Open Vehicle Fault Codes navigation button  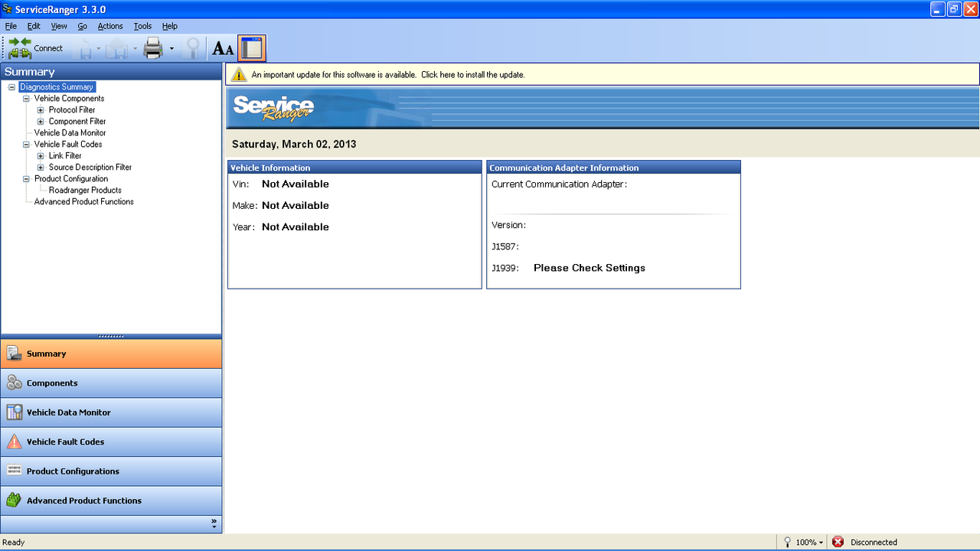(x=111, y=442)
